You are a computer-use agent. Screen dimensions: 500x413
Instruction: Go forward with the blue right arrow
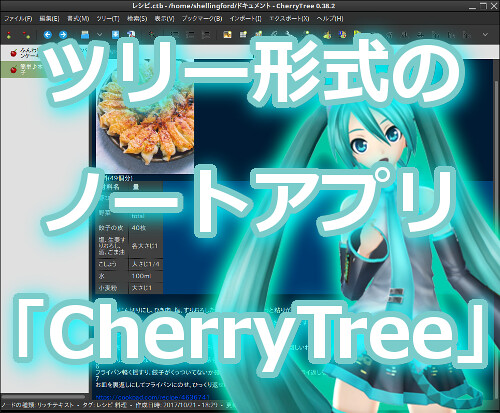(x=63, y=35)
